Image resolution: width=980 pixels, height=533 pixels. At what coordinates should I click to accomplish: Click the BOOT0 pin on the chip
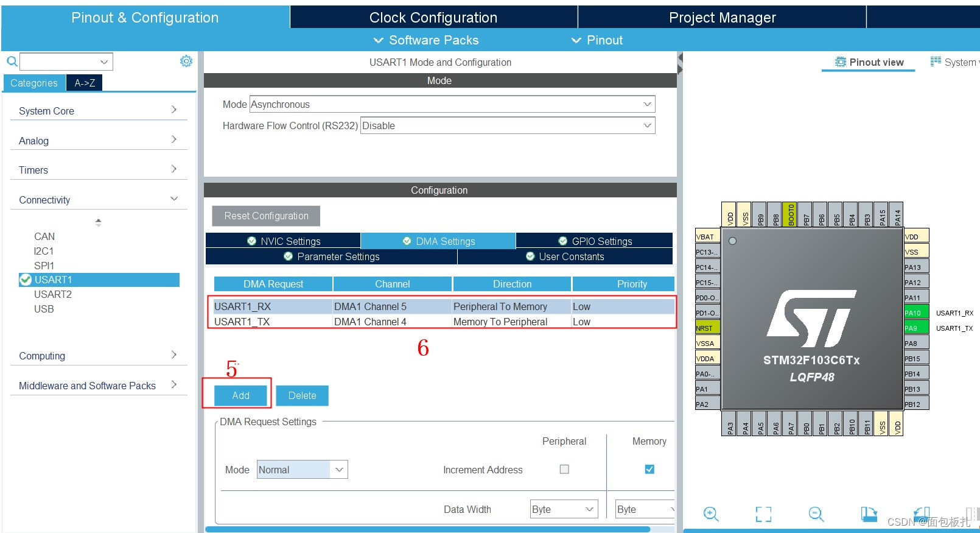click(x=789, y=214)
